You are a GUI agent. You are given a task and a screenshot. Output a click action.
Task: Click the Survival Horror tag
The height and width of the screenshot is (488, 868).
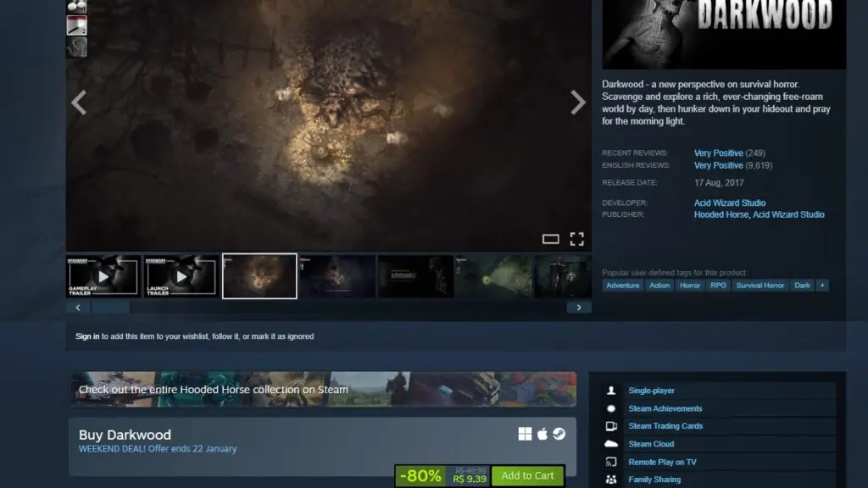click(x=760, y=286)
